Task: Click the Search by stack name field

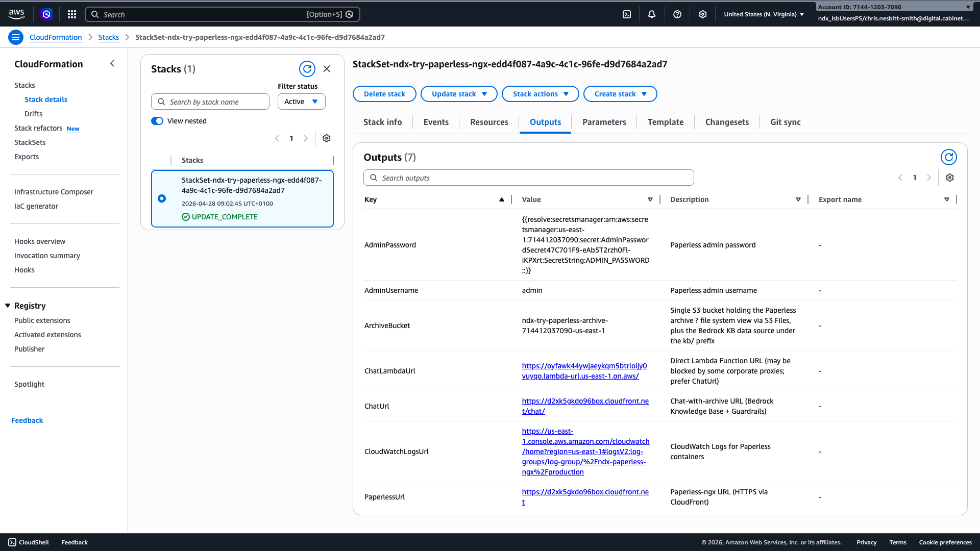Action: coord(210,102)
